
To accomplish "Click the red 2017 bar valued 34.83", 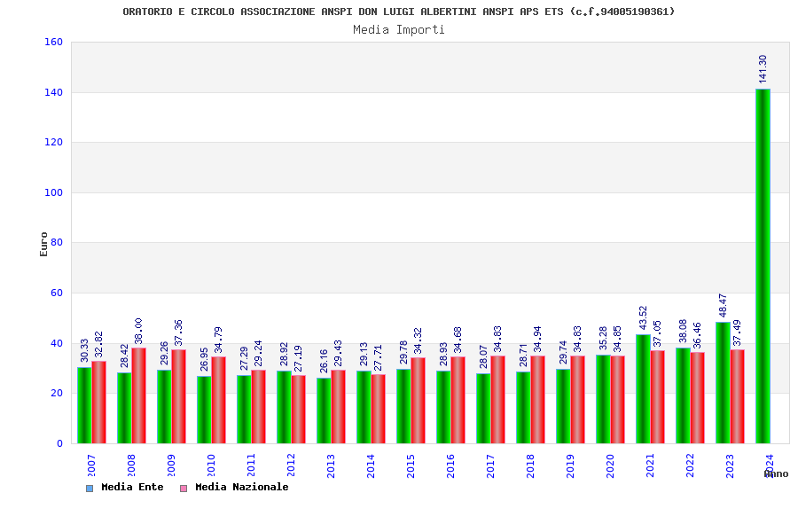I will (x=497, y=400).
